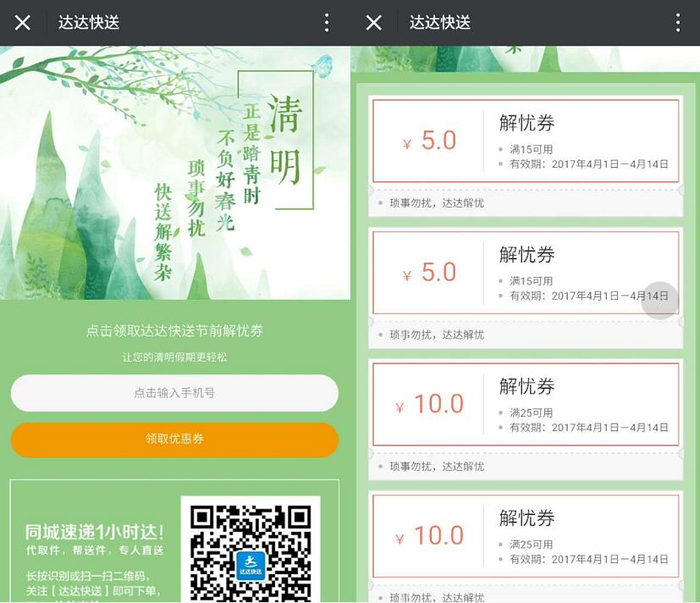Click 解忧券 title on last 10.0 coupon
Screen dimensions: 700x603
pyautogui.click(x=526, y=518)
